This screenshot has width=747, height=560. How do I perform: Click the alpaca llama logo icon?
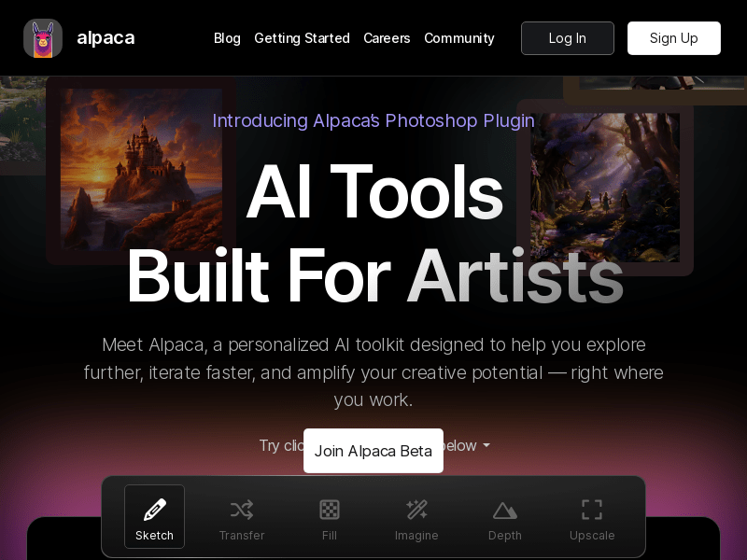coord(43,38)
